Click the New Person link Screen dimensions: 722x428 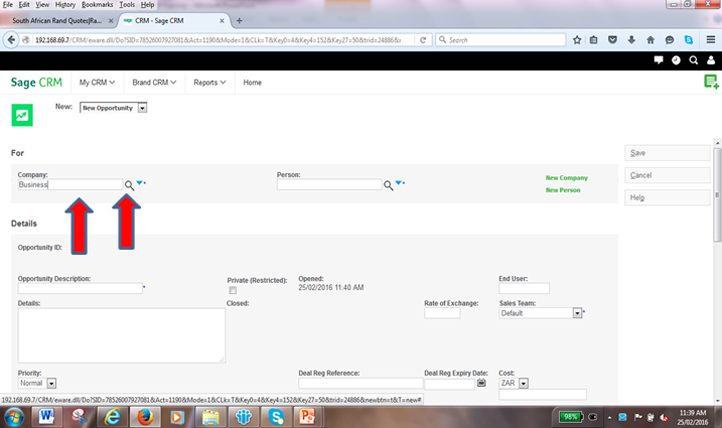563,190
